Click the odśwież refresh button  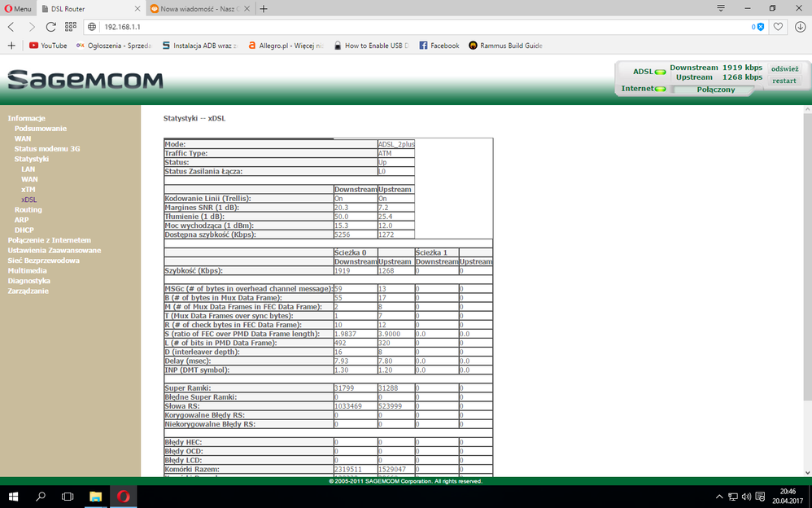(x=784, y=69)
